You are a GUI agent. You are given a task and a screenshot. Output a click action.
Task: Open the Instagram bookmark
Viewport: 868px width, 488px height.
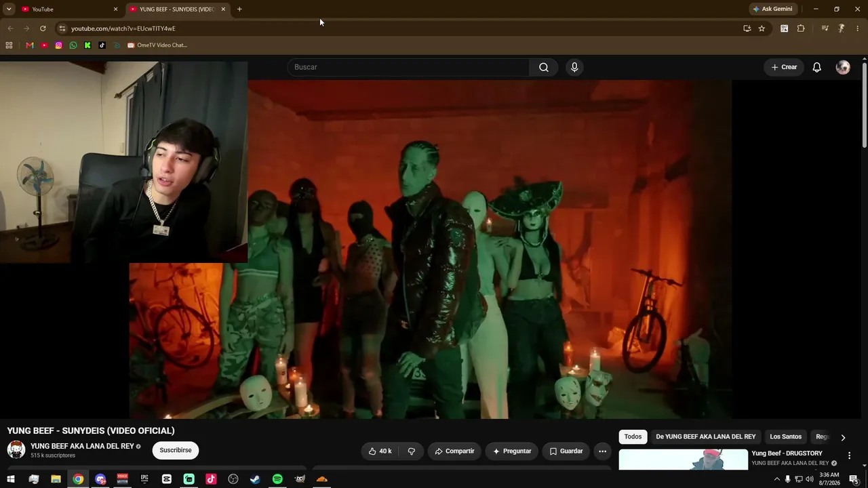coord(58,45)
